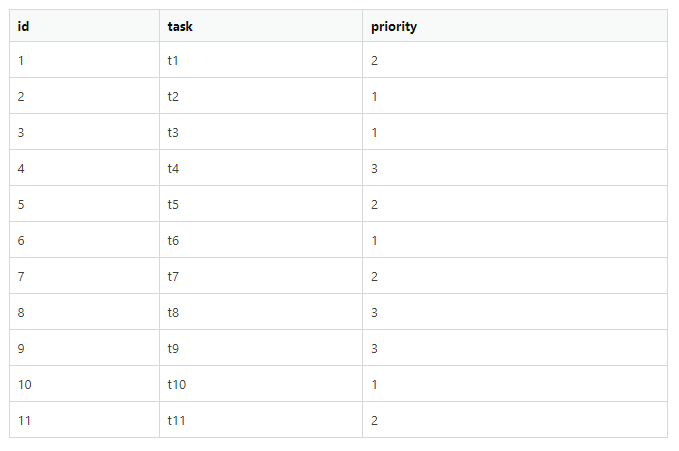Viewport: 679px width, 451px height.
Task: Click the t4 task cell
Action: coord(174,168)
